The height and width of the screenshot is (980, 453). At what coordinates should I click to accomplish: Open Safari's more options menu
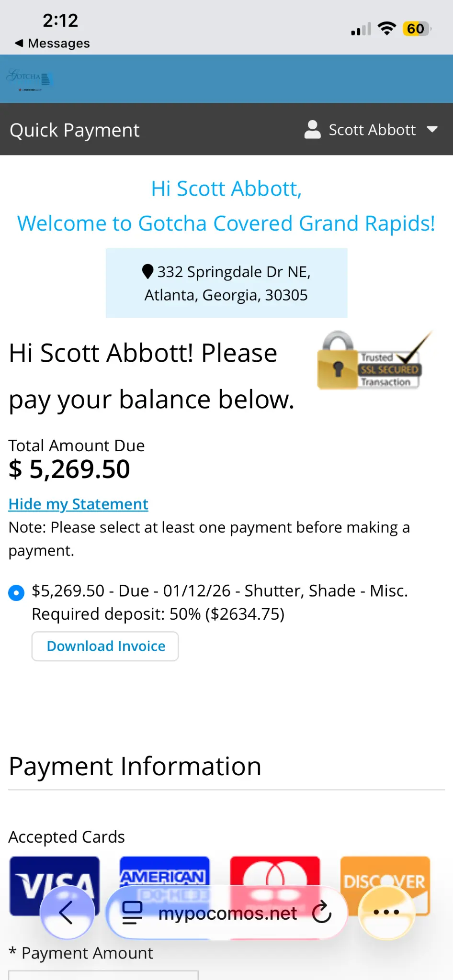[x=386, y=912]
